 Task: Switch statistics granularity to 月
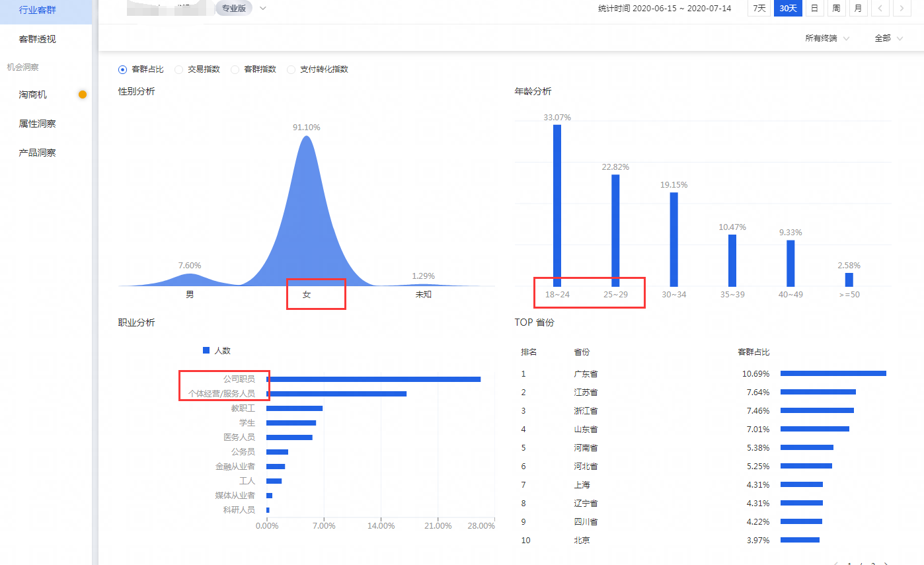pyautogui.click(x=858, y=9)
